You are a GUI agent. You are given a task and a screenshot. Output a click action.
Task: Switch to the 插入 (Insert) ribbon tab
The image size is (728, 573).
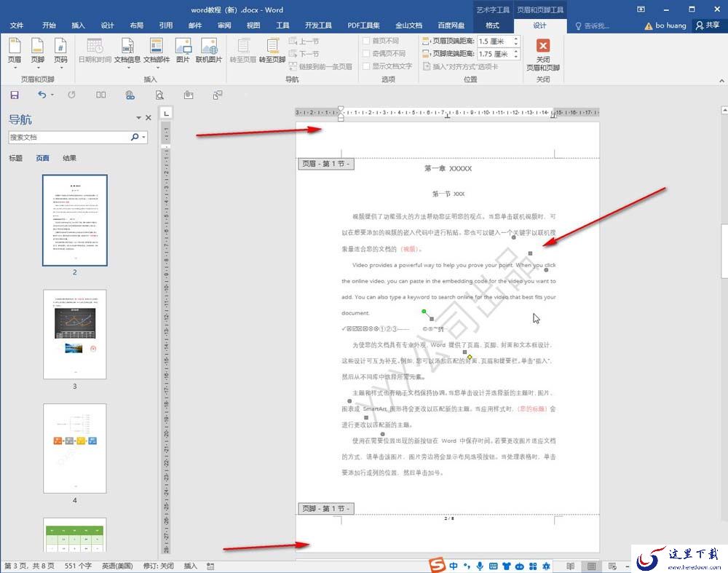point(78,25)
